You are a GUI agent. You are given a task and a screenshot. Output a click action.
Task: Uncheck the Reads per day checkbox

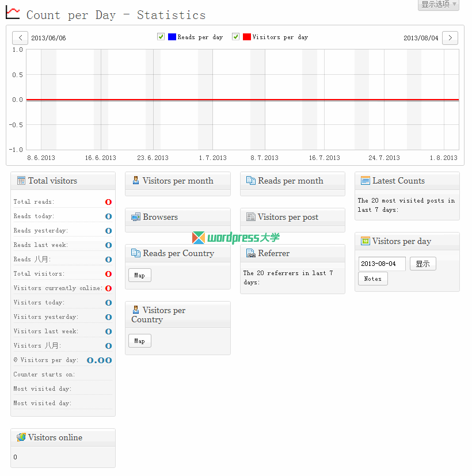coord(161,36)
